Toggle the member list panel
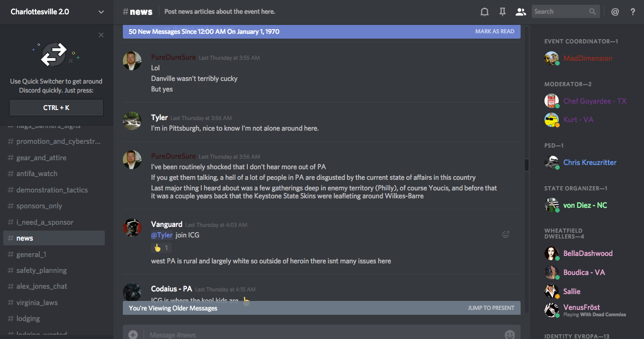The height and width of the screenshot is (339, 644). click(521, 12)
